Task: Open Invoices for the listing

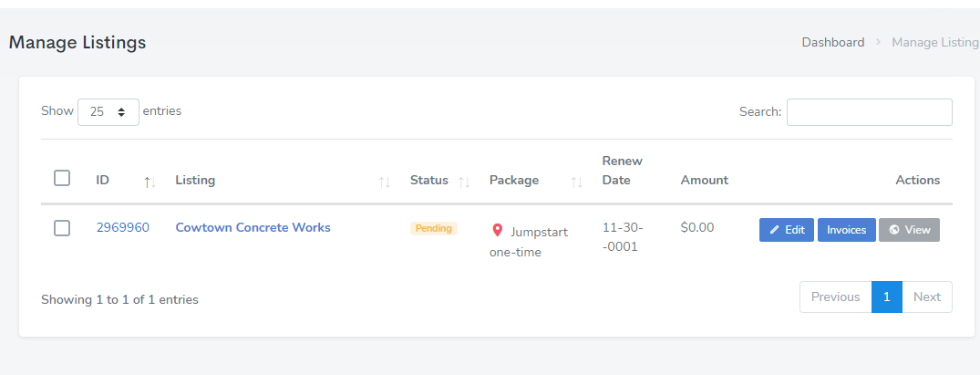Action: pos(846,230)
